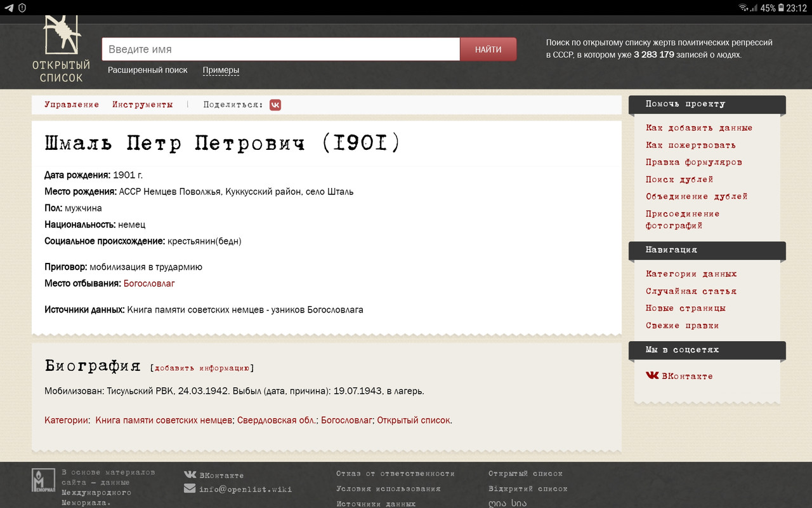
Task: Click the name search input field
Action: tap(280, 50)
